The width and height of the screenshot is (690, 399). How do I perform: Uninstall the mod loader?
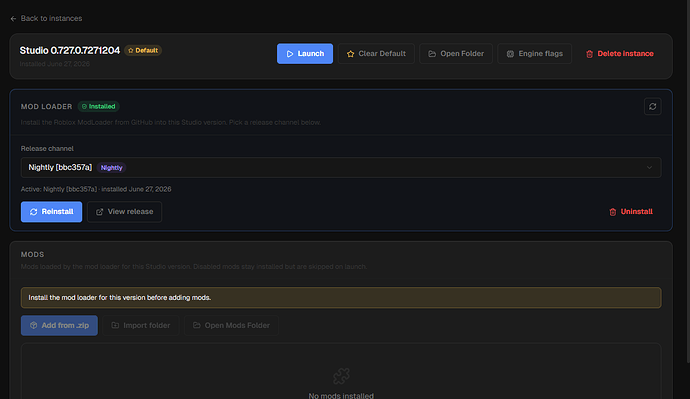coord(631,212)
